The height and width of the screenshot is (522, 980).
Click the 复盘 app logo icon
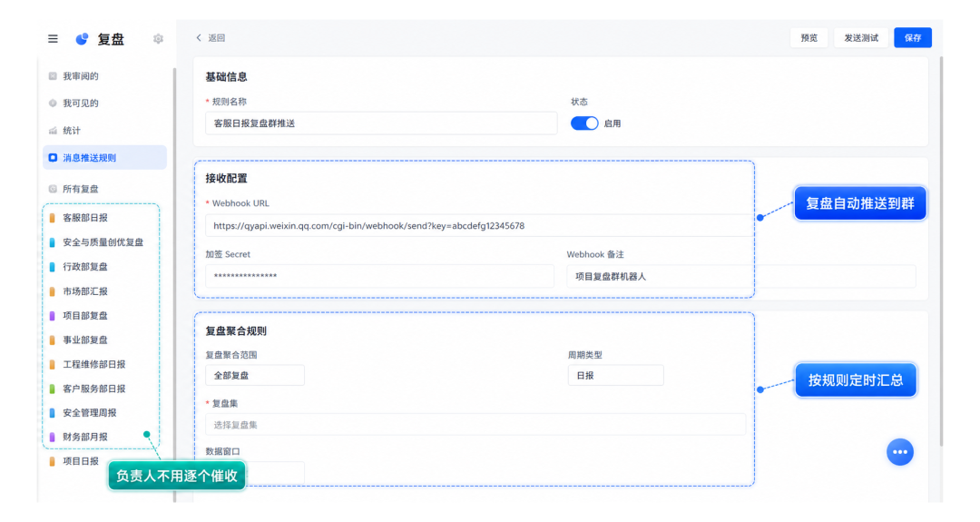pos(82,39)
